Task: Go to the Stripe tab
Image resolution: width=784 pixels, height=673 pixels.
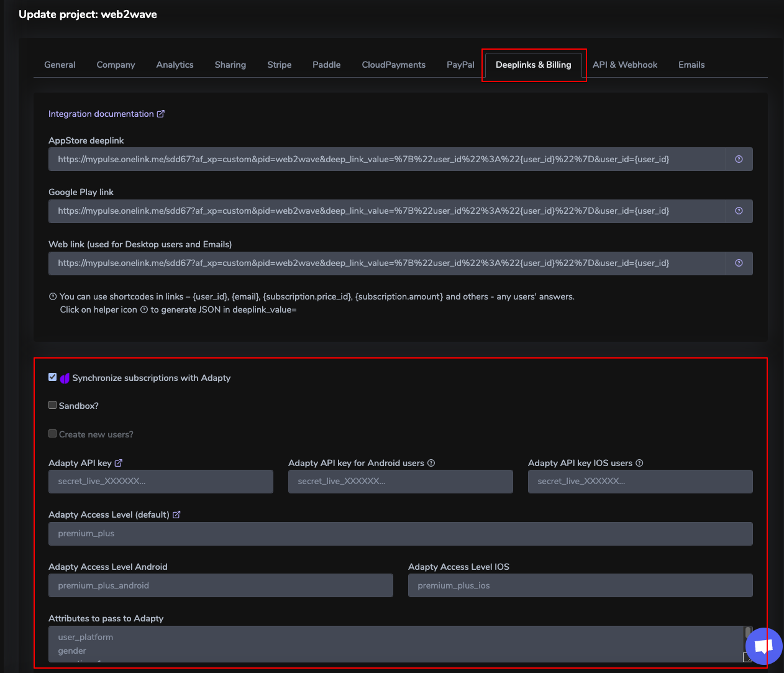Action: tap(279, 65)
